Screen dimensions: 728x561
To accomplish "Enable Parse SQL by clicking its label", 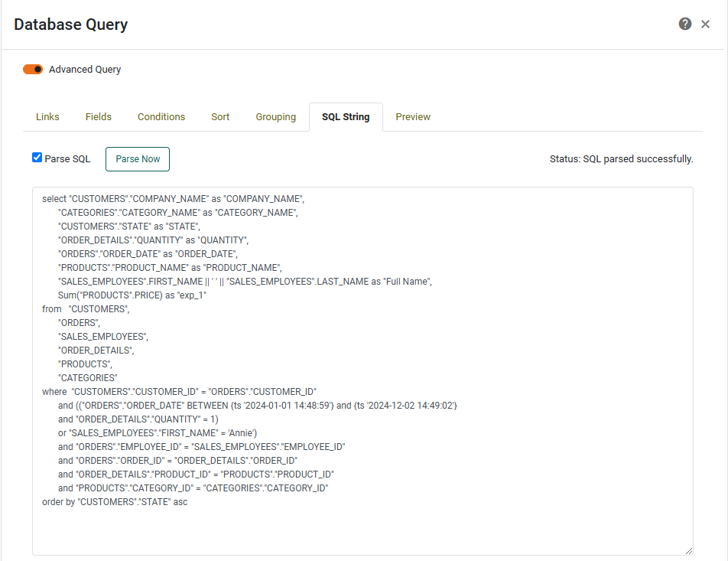I will (67, 158).
